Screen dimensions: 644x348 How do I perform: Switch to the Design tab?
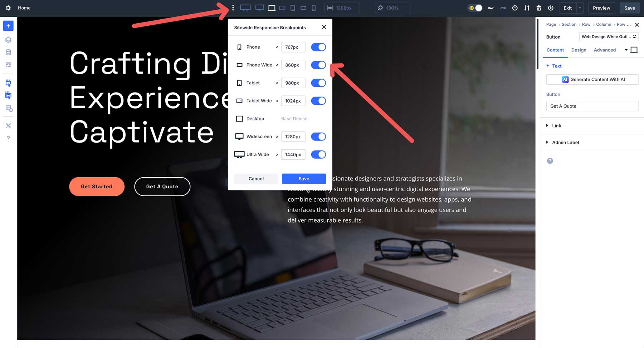(579, 50)
